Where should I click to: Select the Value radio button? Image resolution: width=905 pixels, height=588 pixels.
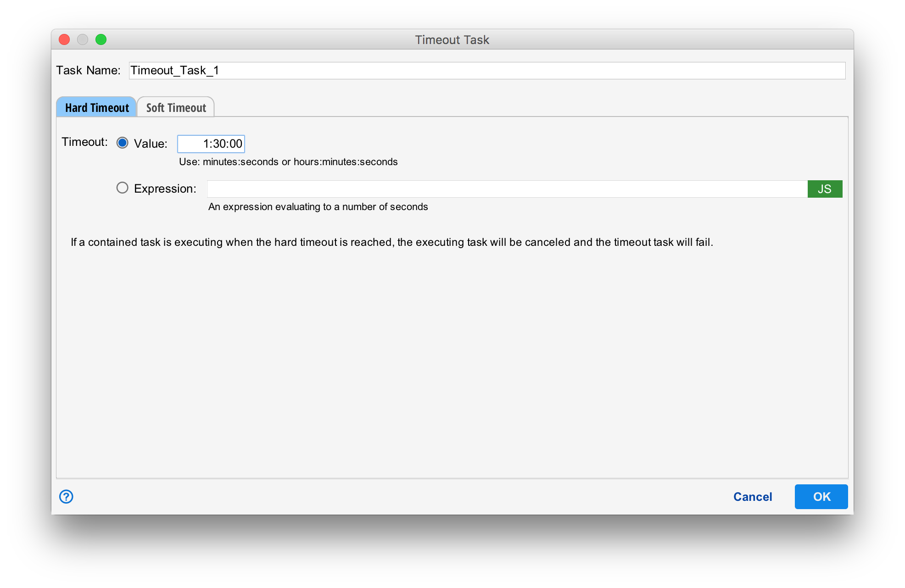pyautogui.click(x=122, y=143)
